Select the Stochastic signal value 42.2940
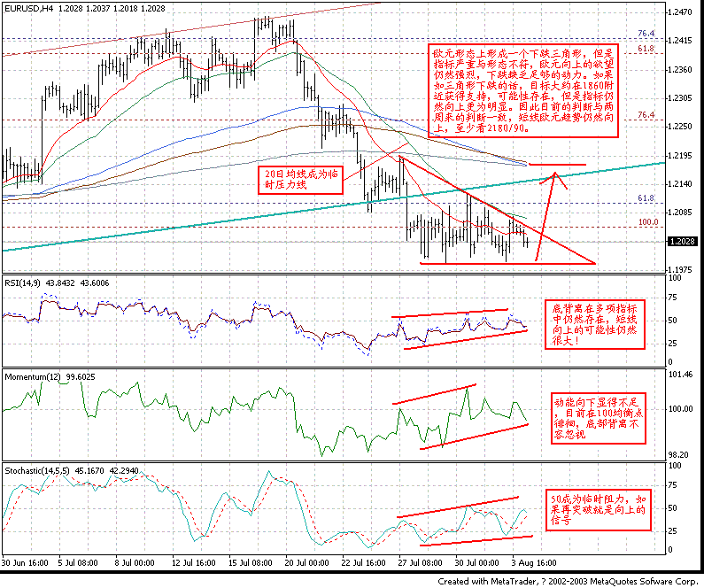Screen dimensions: 704x588 tap(123, 471)
